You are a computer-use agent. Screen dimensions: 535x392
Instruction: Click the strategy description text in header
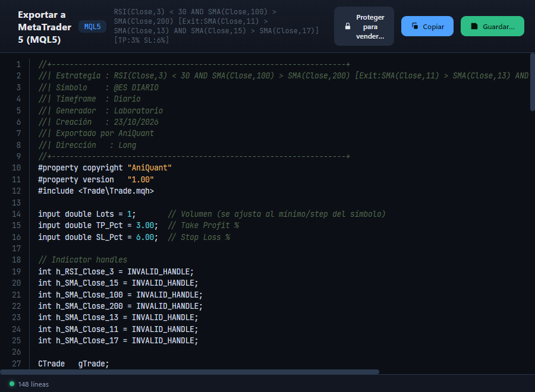[216, 26]
